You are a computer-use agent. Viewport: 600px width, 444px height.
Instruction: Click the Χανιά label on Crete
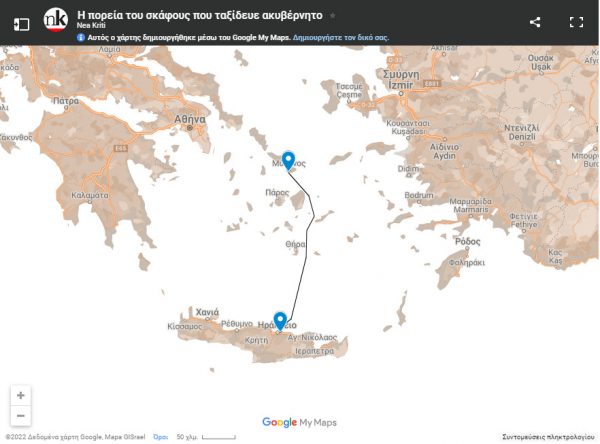pyautogui.click(x=207, y=312)
